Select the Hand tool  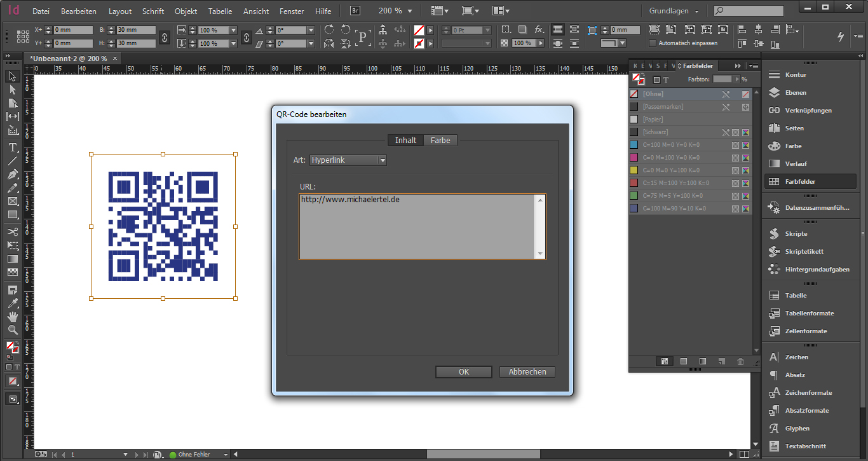click(x=13, y=317)
